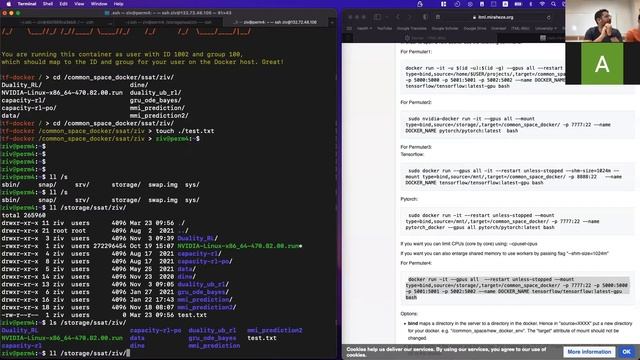The height and width of the screenshot is (360, 640).
Task: Open the Apple menu
Action: pyautogui.click(x=8, y=4)
